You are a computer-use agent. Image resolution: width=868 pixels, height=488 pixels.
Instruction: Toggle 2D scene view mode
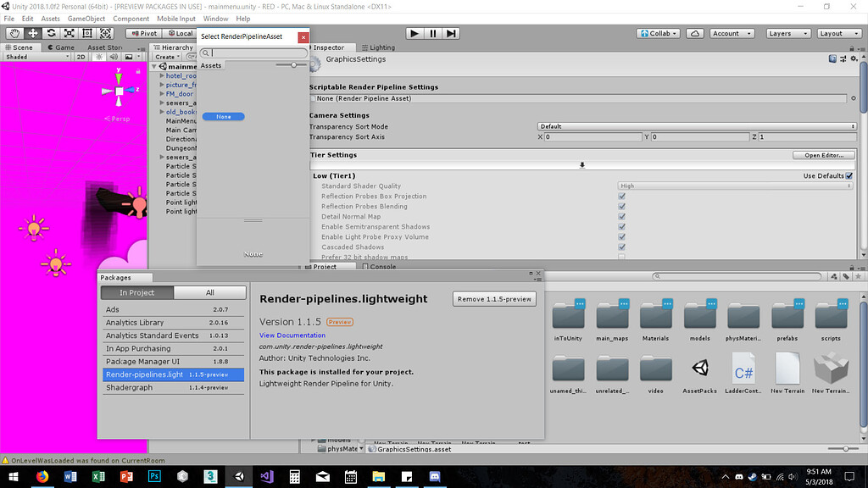[81, 57]
